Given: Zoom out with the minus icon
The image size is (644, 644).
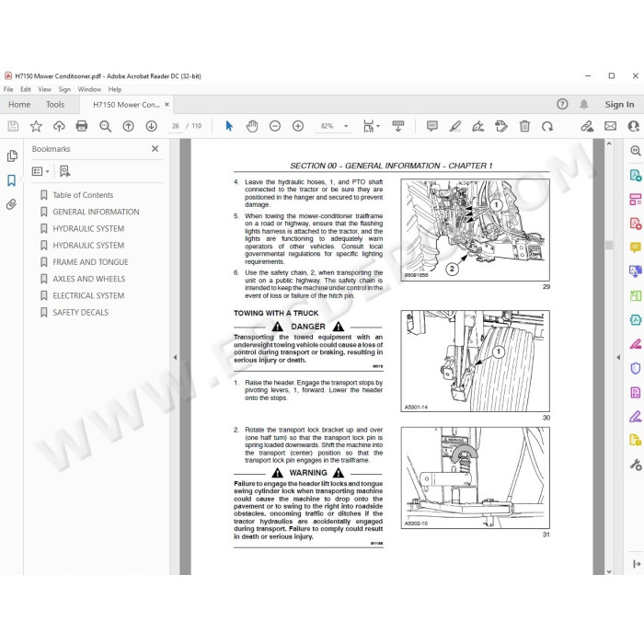Looking at the screenshot, I should [275, 126].
